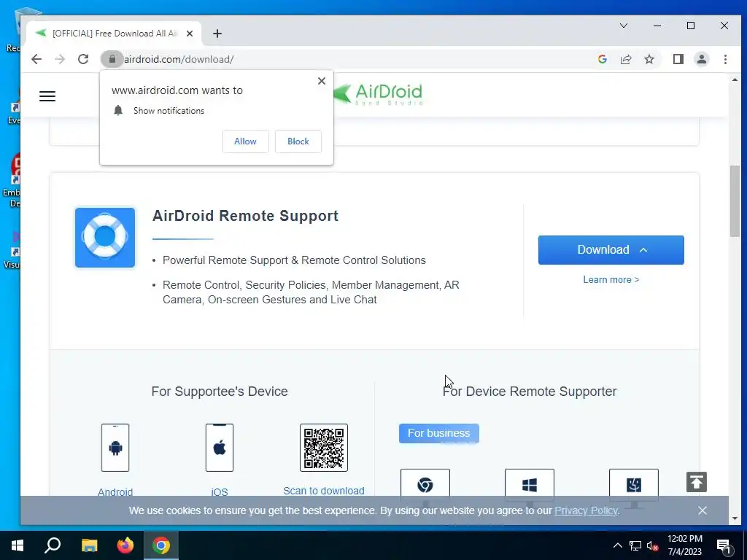Reload the airdroid.com page
The image size is (747, 560).
(83, 59)
